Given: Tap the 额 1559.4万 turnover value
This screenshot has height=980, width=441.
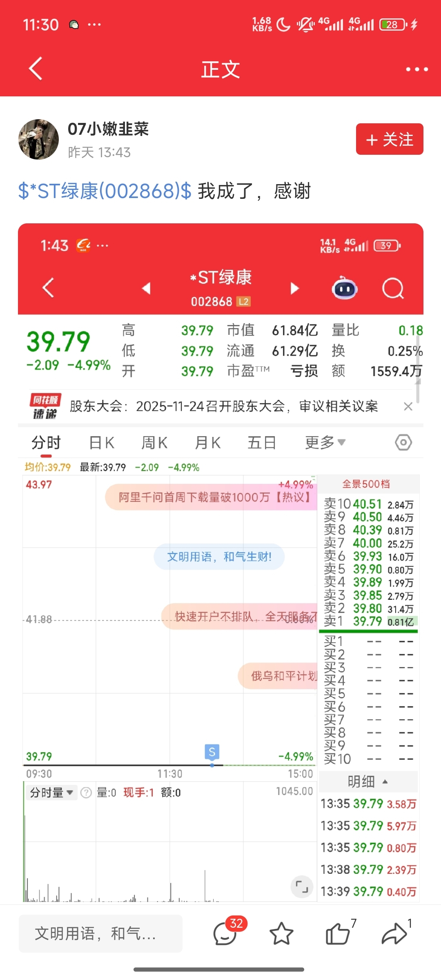Looking at the screenshot, I should point(396,371).
